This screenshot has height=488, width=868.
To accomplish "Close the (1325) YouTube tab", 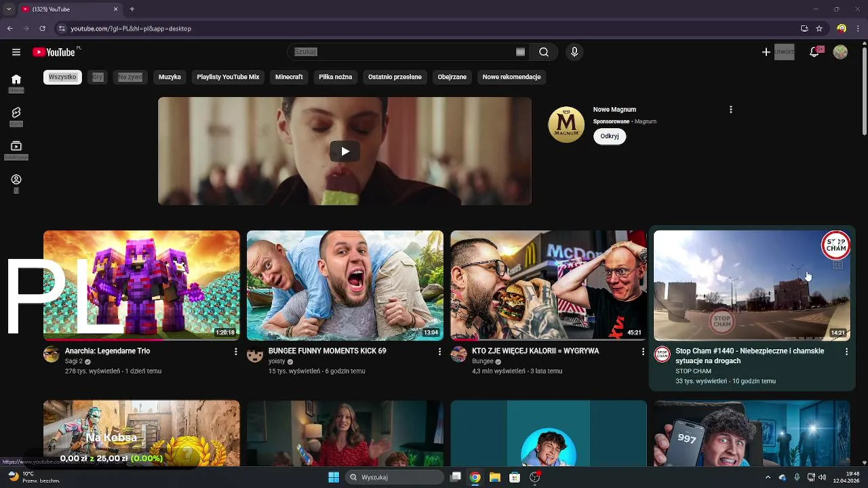I will [x=115, y=9].
